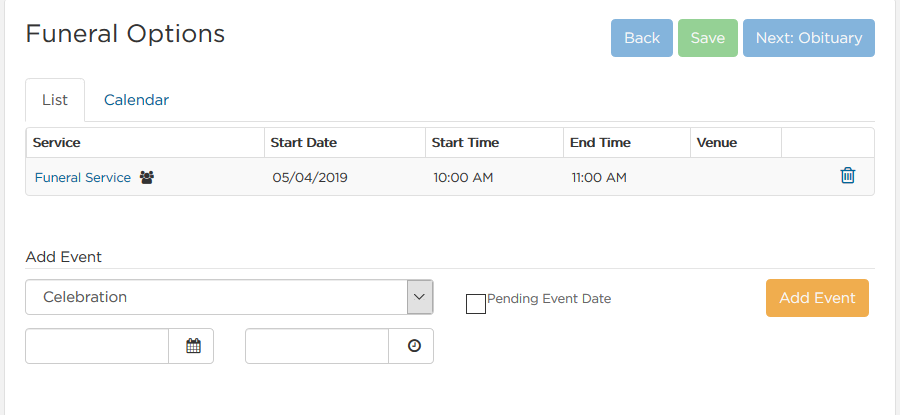The height and width of the screenshot is (415, 900).
Task: Sort by the End Time column header
Action: click(x=600, y=142)
